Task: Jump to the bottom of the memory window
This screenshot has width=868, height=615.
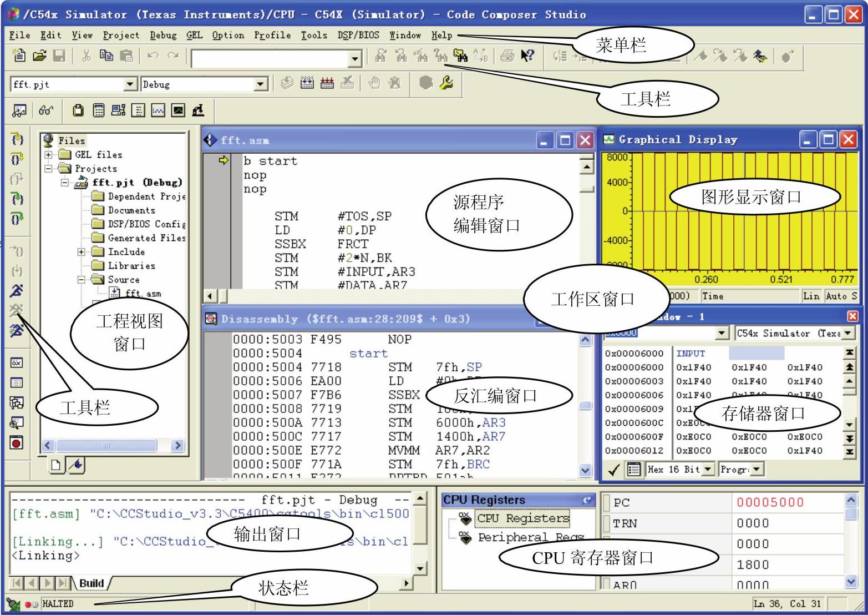Action: (x=849, y=452)
